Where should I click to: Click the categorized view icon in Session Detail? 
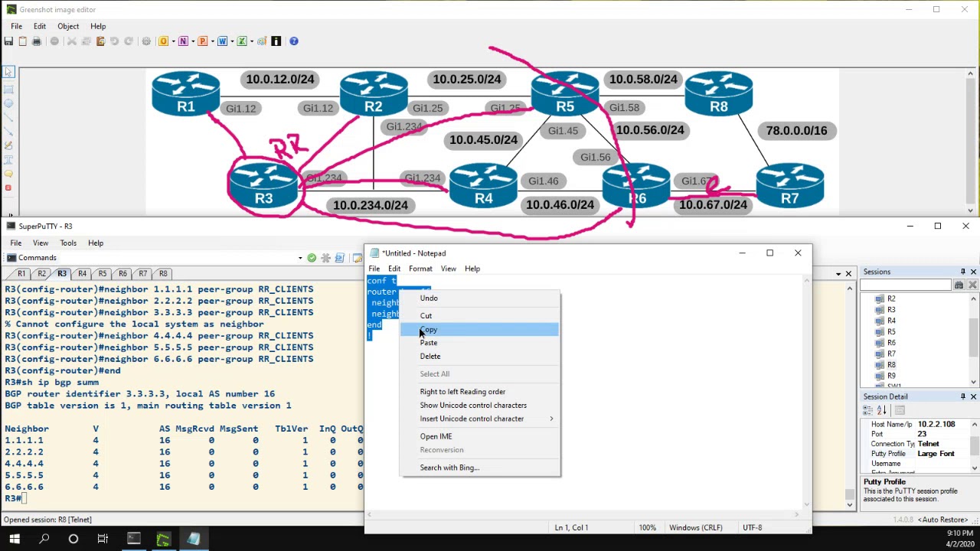[x=868, y=411]
